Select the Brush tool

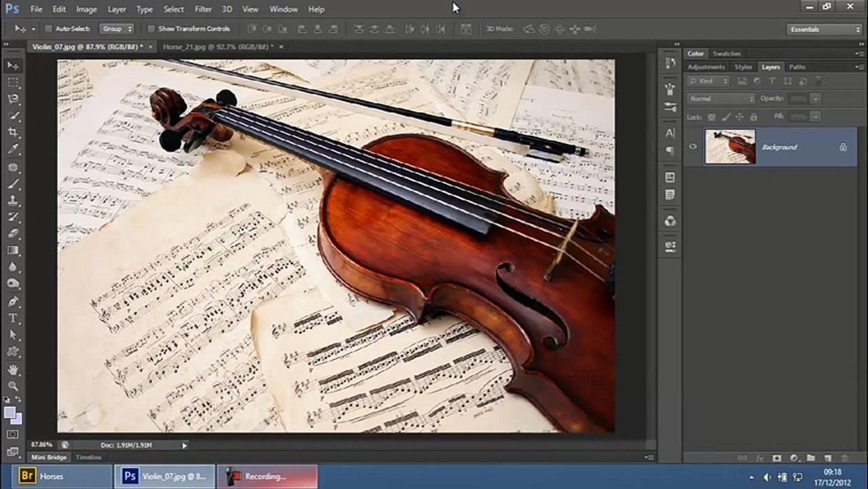coord(13,184)
